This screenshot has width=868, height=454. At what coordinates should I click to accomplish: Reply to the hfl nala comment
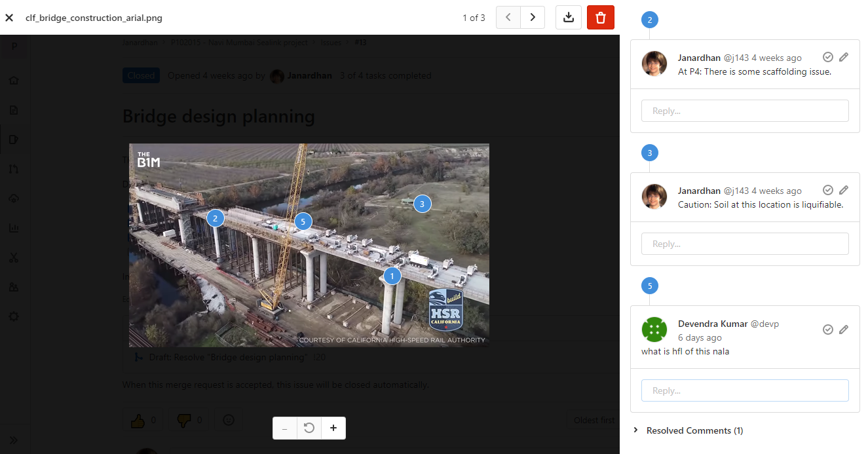745,390
